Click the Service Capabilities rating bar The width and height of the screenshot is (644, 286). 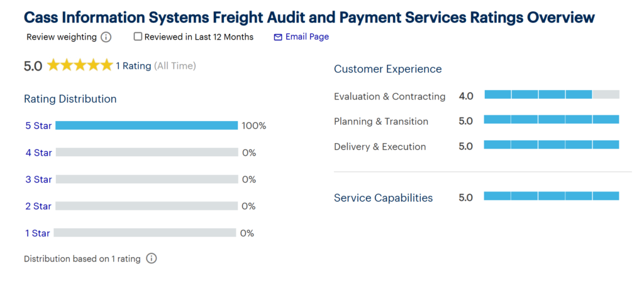point(552,196)
